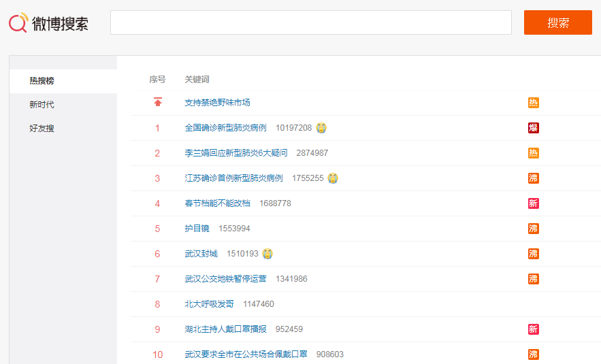Click the 沸 badge for 武汉公交地铁暂停运营

[533, 279]
